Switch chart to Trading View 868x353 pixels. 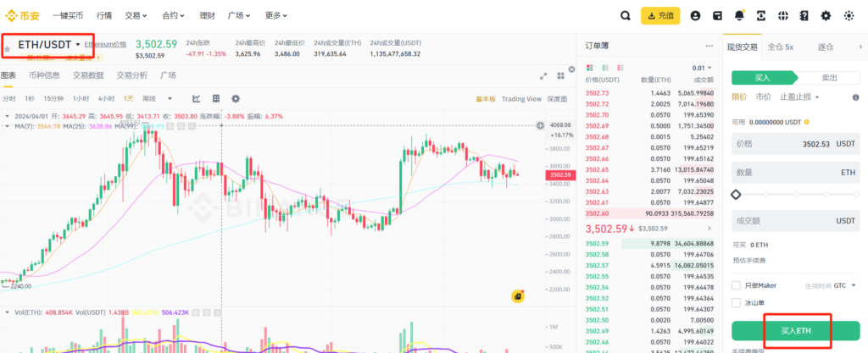[521, 99]
